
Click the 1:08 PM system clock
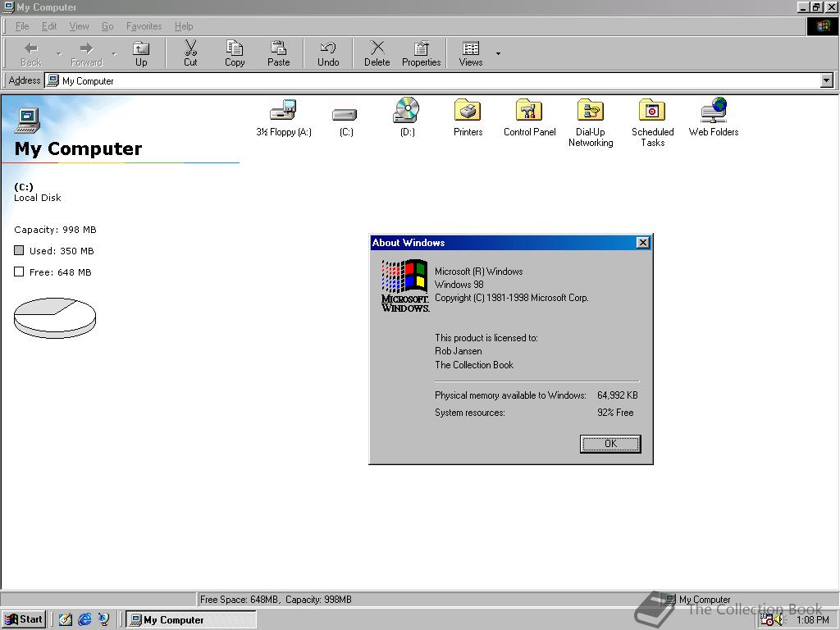(x=813, y=620)
